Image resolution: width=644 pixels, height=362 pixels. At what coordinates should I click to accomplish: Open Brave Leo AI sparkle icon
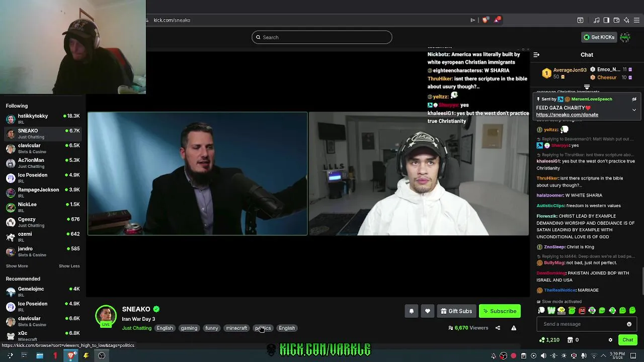pyautogui.click(x=626, y=20)
